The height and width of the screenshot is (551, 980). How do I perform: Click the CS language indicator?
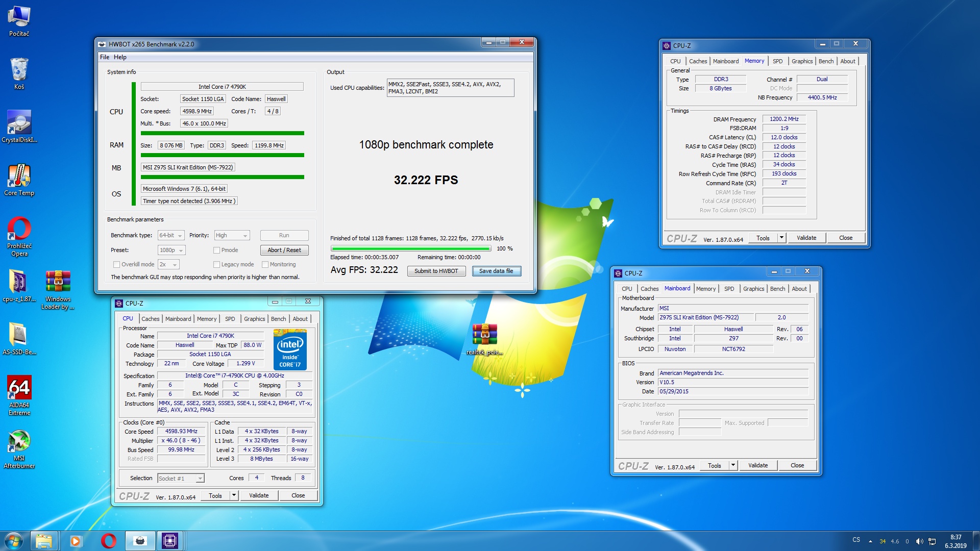tap(856, 540)
